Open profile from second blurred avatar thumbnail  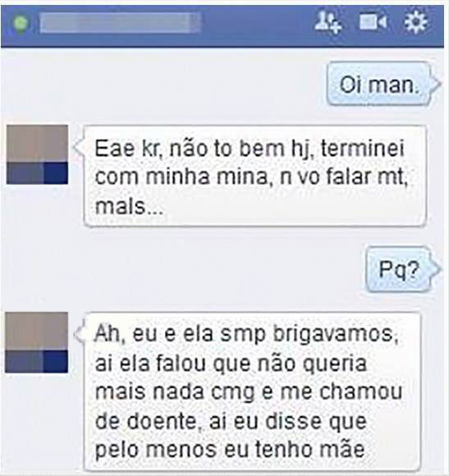click(x=36, y=342)
